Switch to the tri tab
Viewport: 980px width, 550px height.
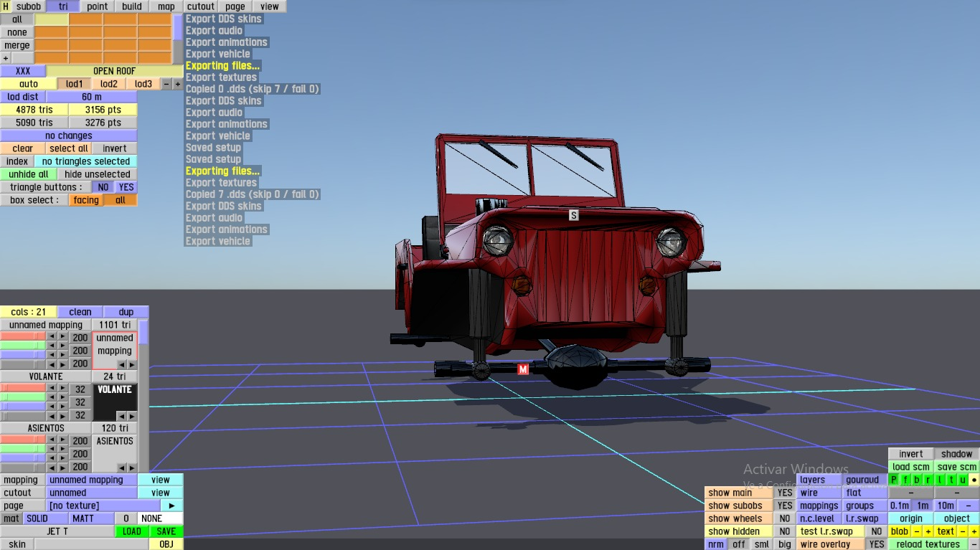click(x=63, y=6)
